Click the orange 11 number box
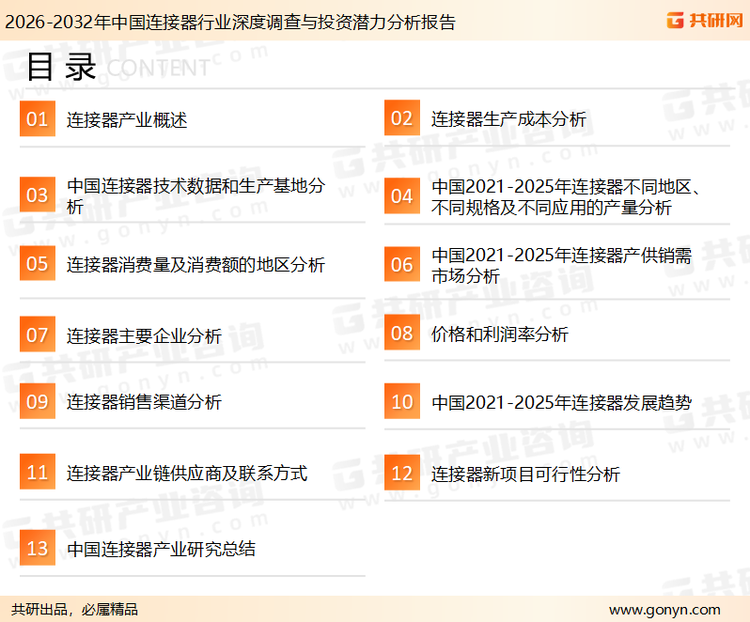The height and width of the screenshot is (622, 750). [37, 472]
